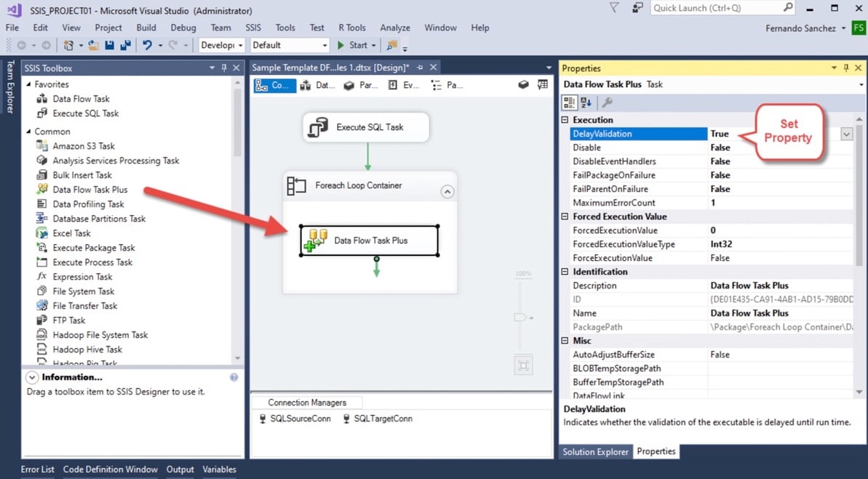The width and height of the screenshot is (868, 479).
Task: Click the Start debugging button
Action: 352,45
